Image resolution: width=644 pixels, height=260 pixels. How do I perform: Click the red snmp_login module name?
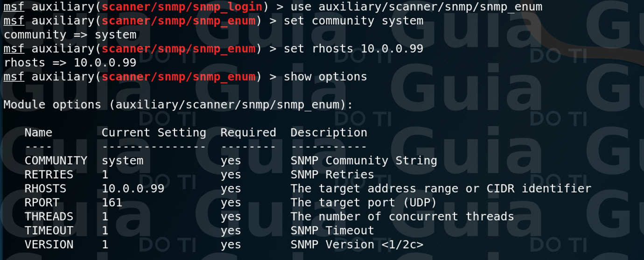coord(182,7)
